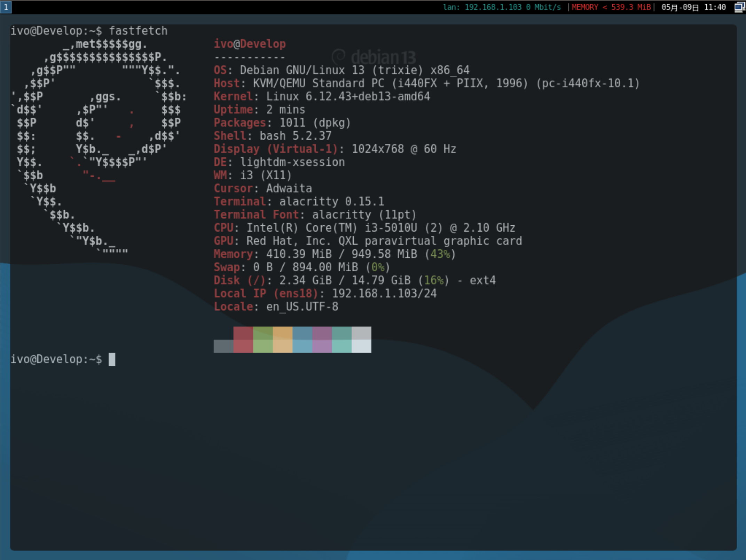
Task: Click the GPU Red Hat QXL line
Action: [x=368, y=241]
